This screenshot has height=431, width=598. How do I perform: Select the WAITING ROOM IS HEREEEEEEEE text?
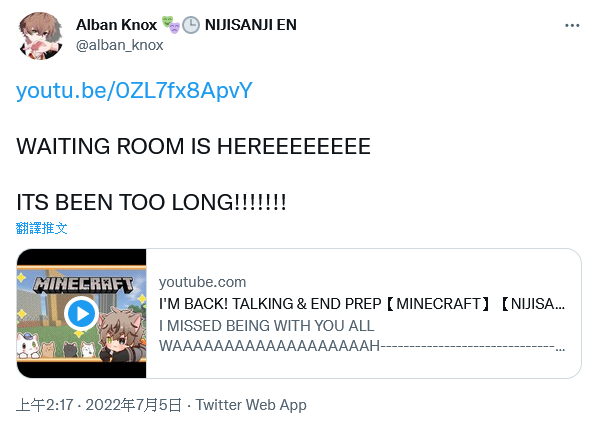[x=193, y=146]
